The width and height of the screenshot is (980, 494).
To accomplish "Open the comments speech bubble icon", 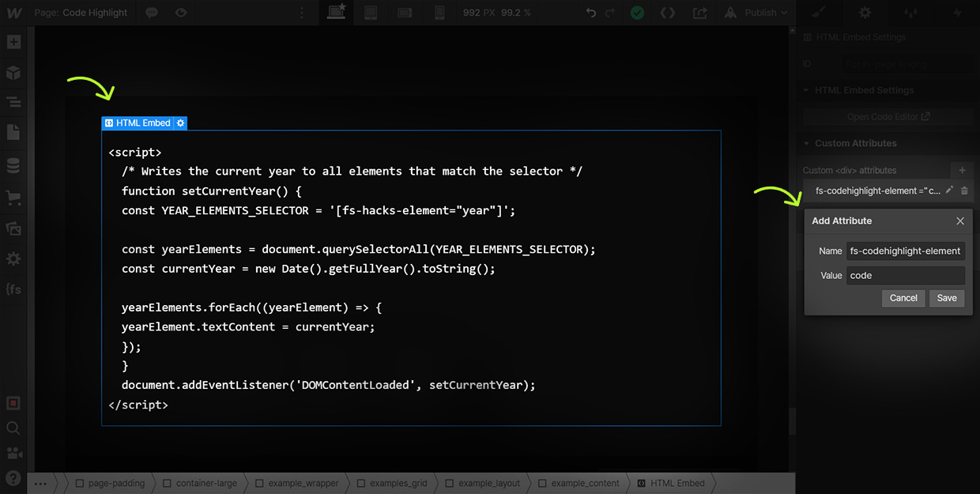I will 151,13.
